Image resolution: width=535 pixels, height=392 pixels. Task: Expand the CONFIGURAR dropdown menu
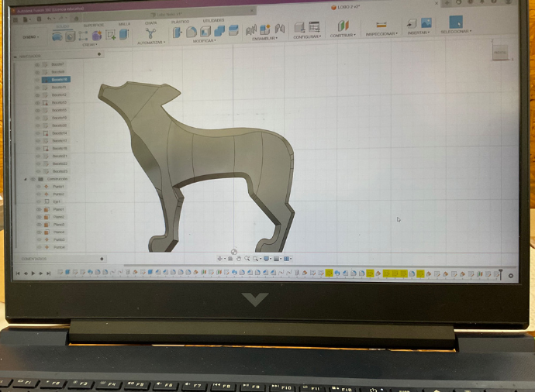coord(307,36)
